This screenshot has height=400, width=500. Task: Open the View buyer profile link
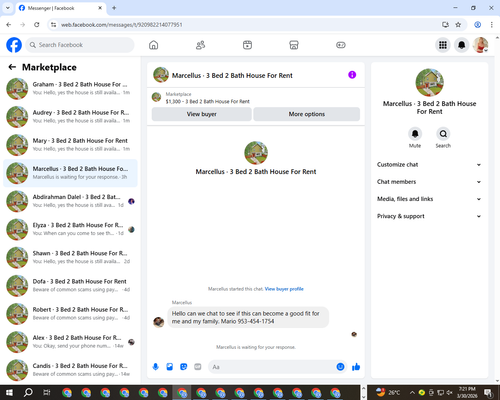tap(284, 289)
